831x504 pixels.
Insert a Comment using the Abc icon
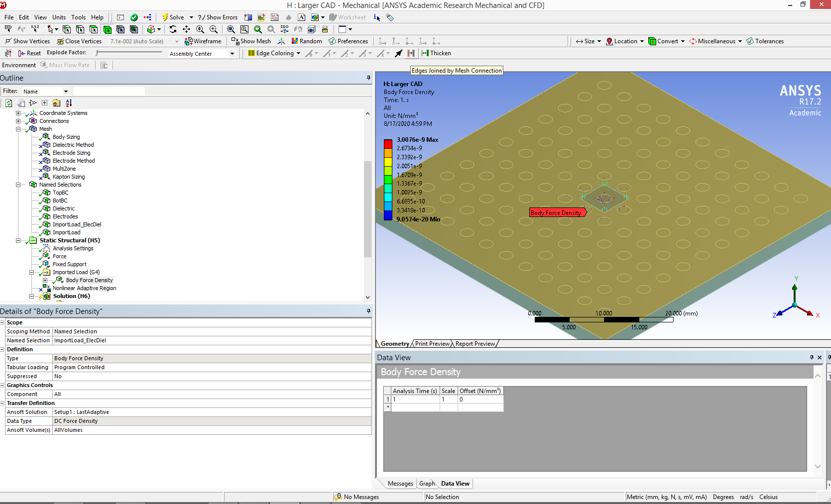pyautogui.click(x=261, y=17)
